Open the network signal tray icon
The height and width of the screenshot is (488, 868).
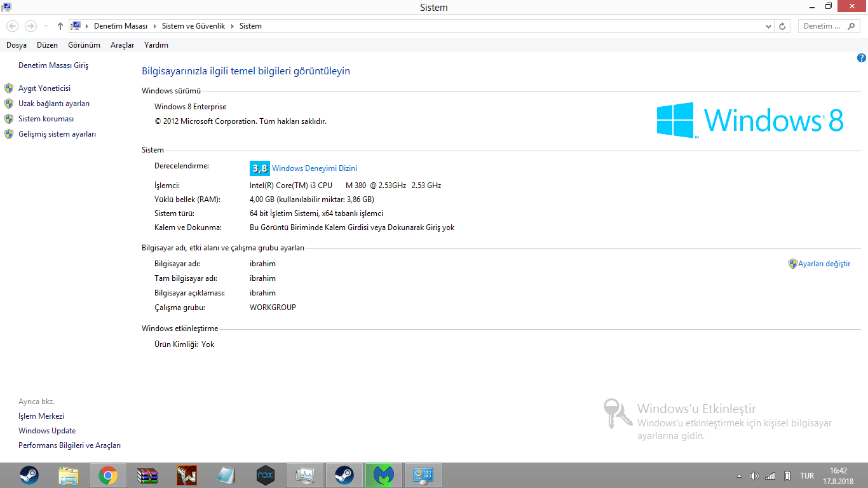coord(770,476)
